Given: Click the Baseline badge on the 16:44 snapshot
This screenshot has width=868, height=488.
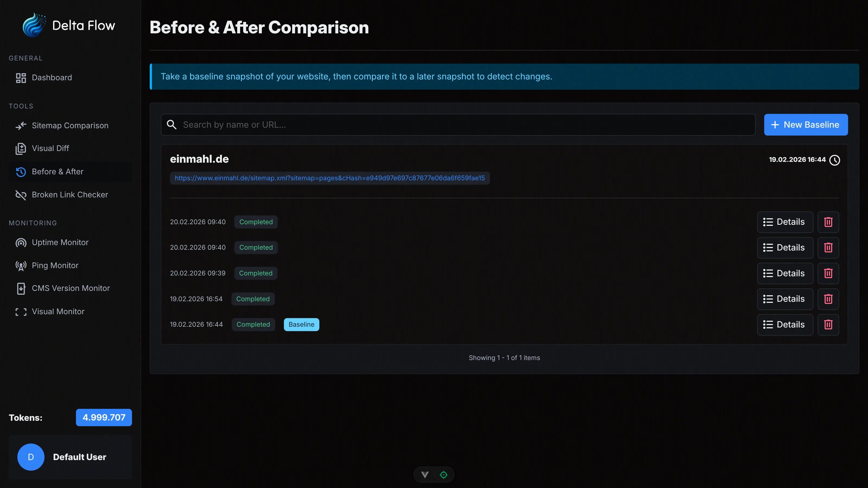Looking at the screenshot, I should click(301, 324).
